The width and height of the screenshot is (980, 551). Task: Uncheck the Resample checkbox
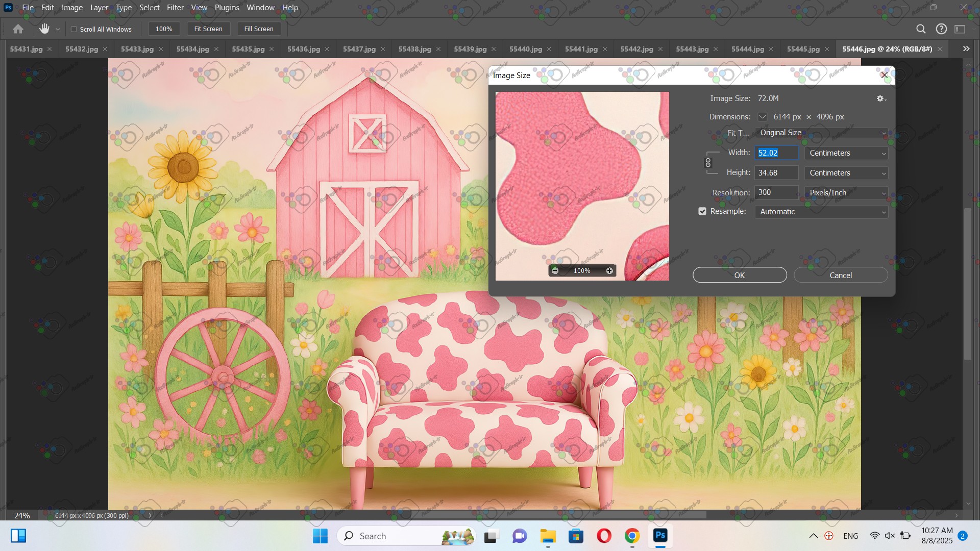[x=702, y=211]
